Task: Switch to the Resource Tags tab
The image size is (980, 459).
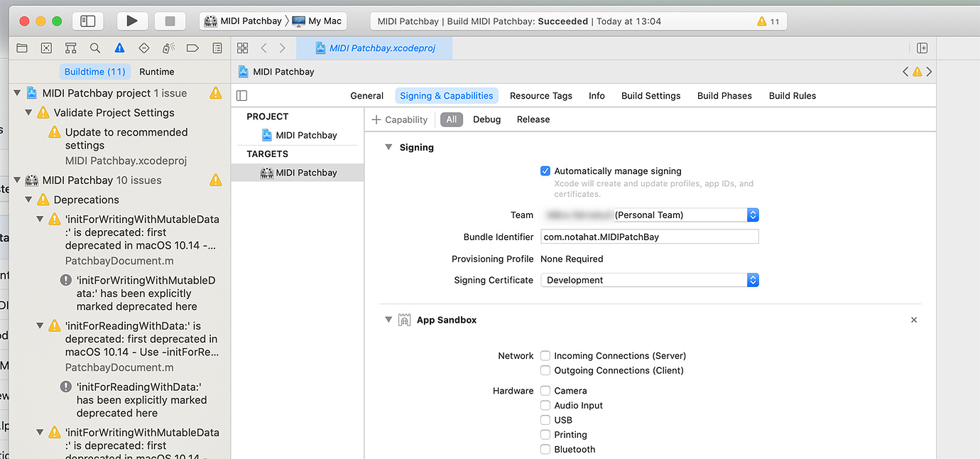Action: tap(541, 96)
